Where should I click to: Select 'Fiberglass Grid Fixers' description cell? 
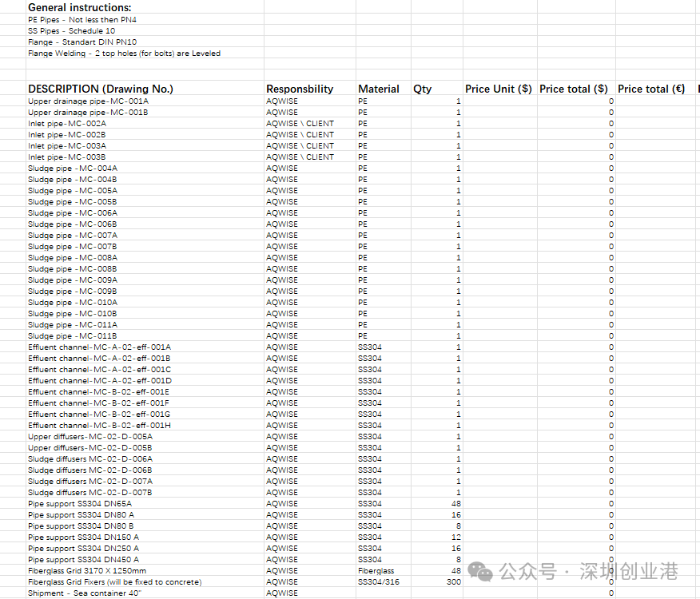145,581
